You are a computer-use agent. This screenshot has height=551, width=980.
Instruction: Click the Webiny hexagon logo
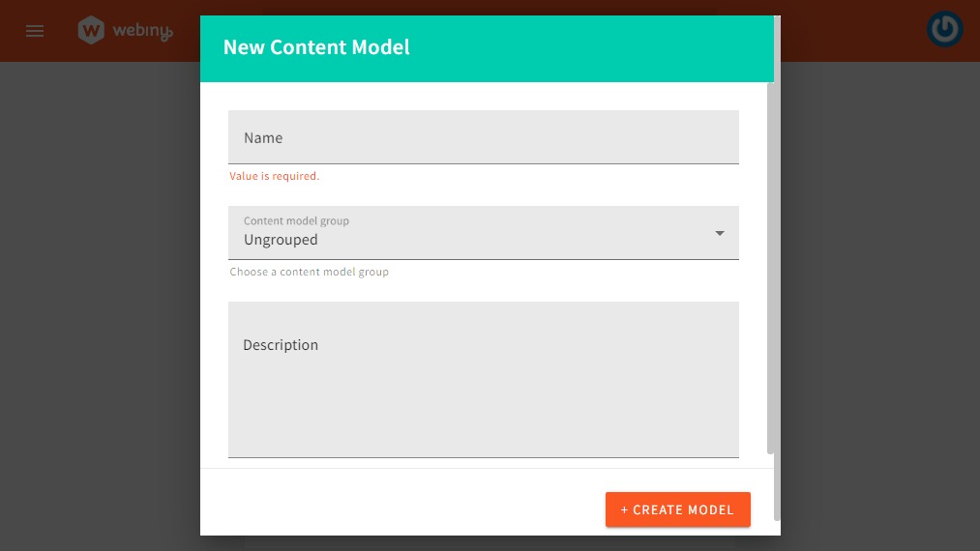point(92,31)
